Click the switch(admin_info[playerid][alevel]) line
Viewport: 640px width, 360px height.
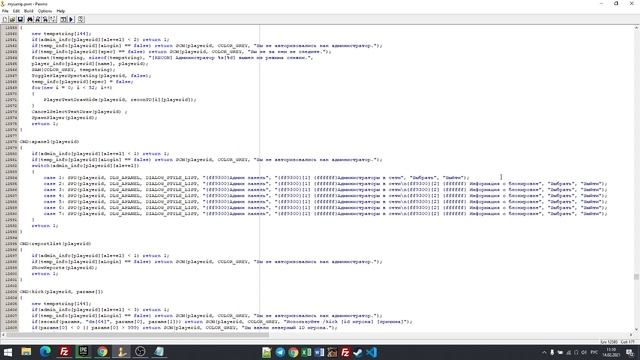click(85, 166)
